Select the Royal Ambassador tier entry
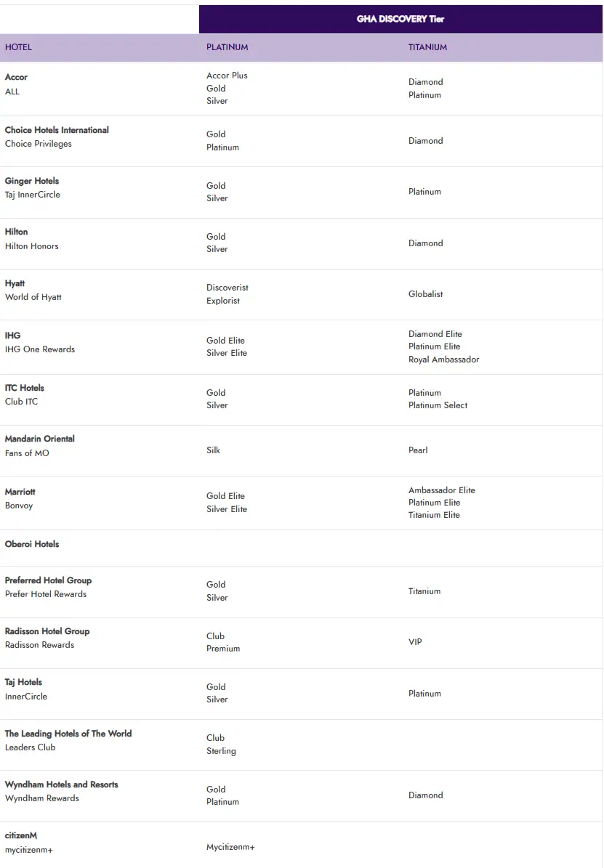The image size is (604, 868). tap(443, 360)
